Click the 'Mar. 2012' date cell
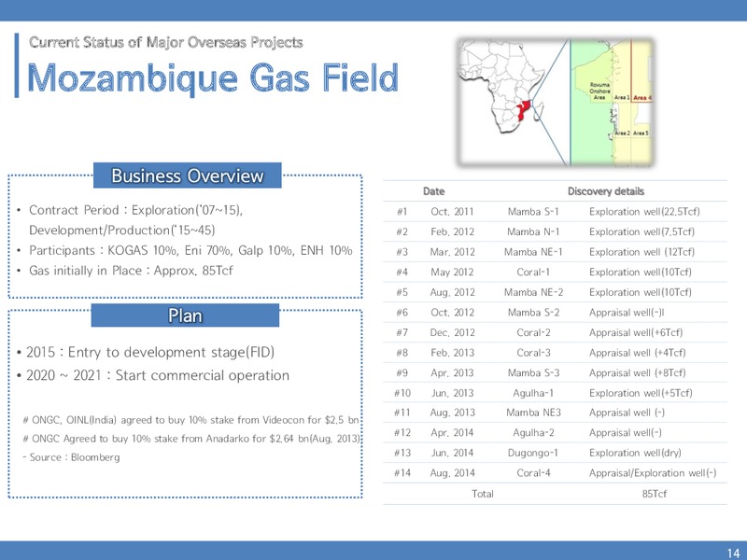 pyautogui.click(x=452, y=252)
